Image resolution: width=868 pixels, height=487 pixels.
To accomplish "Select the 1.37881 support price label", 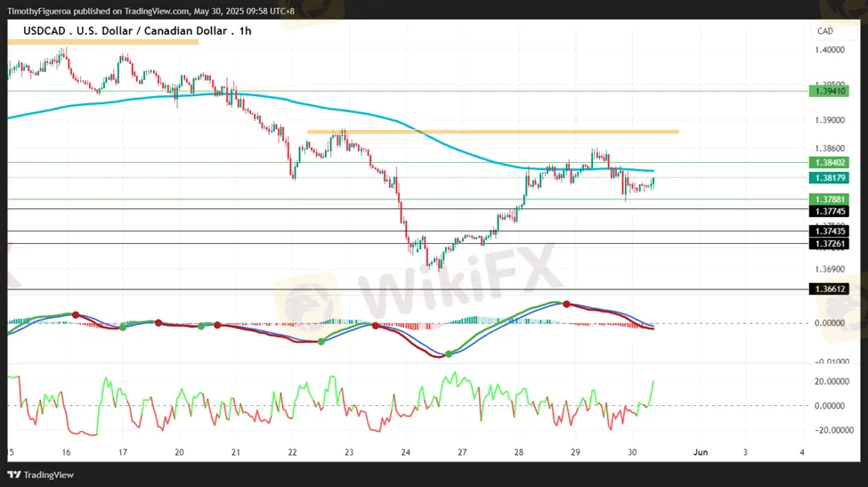I will pyautogui.click(x=828, y=199).
